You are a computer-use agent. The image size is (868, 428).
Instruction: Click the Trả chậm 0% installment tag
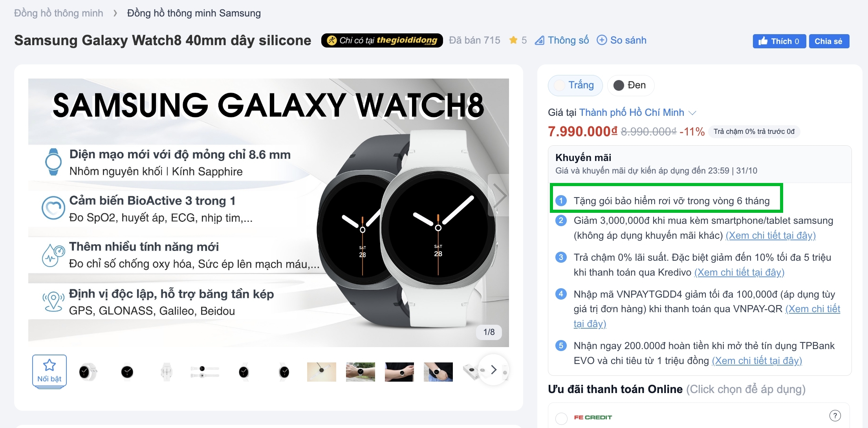[754, 132]
